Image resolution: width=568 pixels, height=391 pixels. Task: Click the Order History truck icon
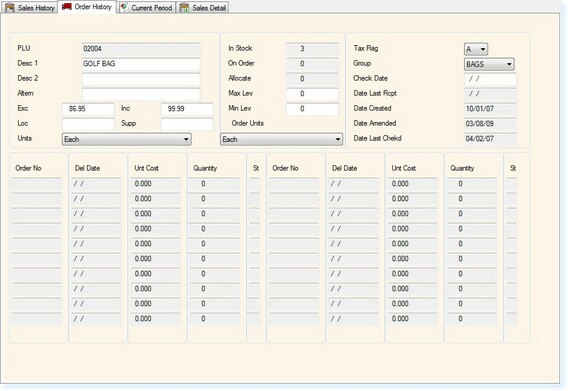point(67,7)
